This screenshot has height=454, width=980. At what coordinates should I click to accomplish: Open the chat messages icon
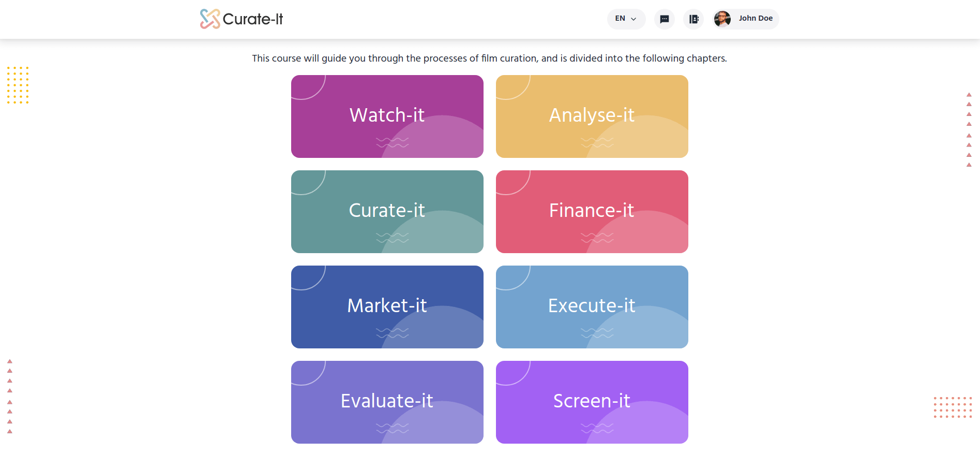tap(665, 19)
